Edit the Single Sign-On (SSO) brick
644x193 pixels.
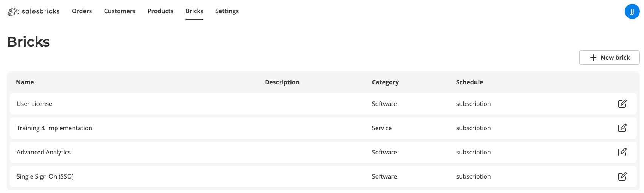tap(622, 176)
